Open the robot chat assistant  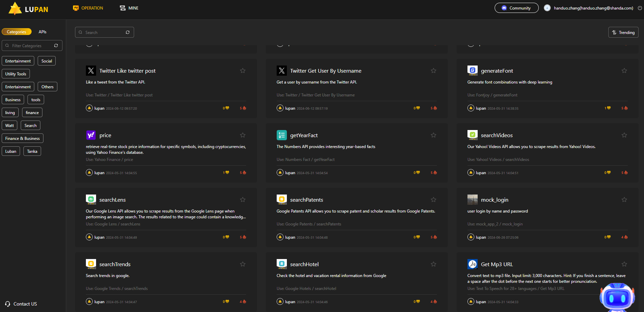point(617,297)
